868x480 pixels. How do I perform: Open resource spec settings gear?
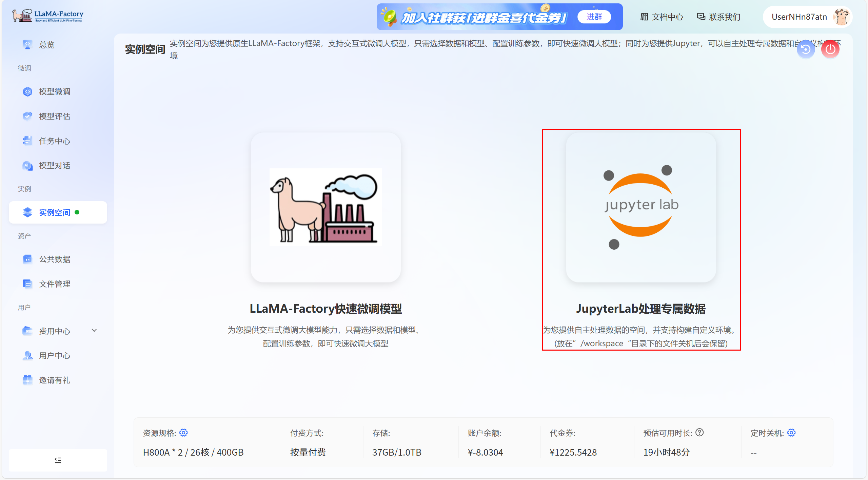183,433
